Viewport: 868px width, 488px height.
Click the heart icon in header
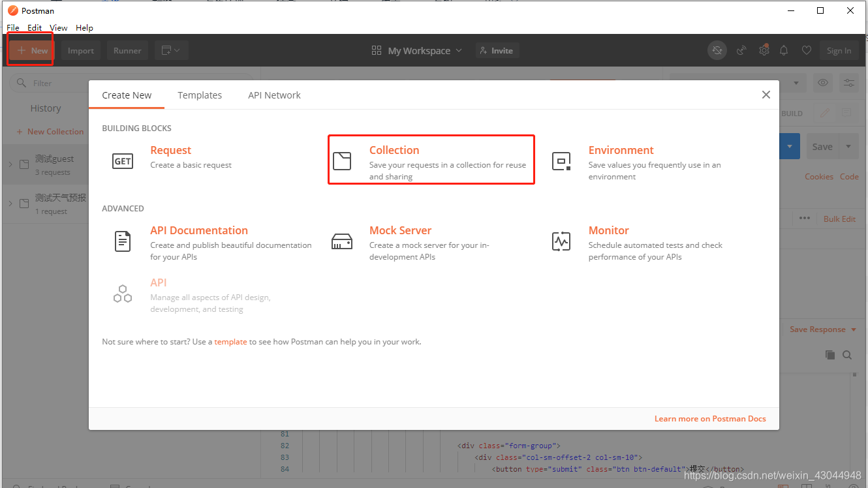click(x=807, y=50)
